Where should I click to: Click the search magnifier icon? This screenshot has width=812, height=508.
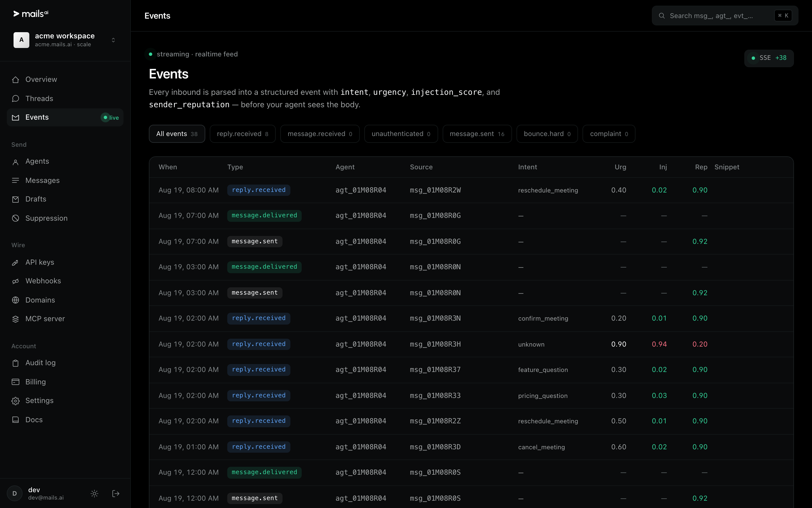coord(661,16)
